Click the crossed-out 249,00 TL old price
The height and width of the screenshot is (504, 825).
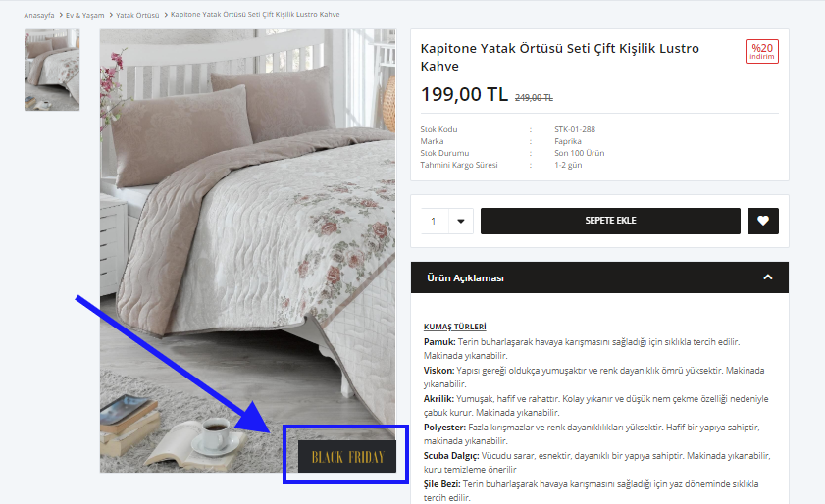click(x=534, y=98)
